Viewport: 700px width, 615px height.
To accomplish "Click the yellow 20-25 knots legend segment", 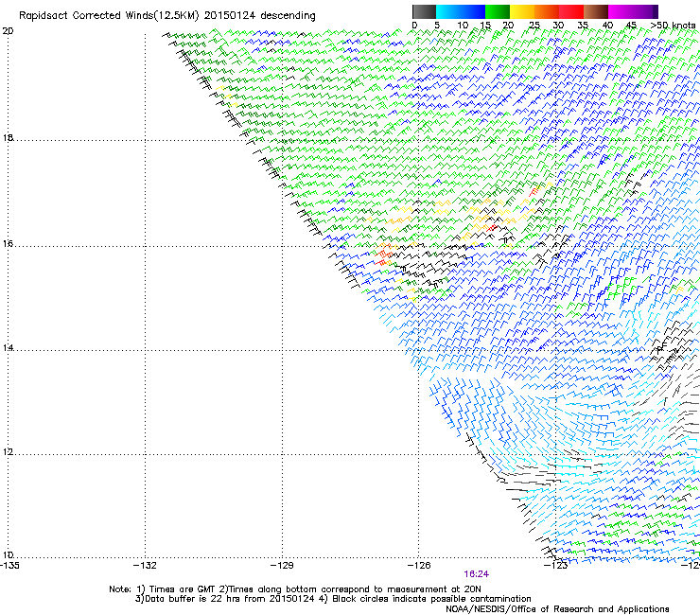I will coord(522,11).
